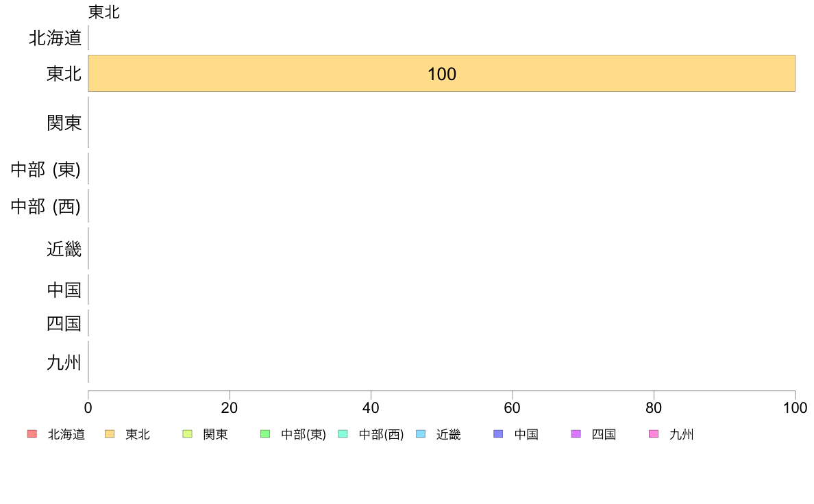Click the 関東 legend color swatch
Image resolution: width=814 pixels, height=504 pixels.
coord(188,434)
